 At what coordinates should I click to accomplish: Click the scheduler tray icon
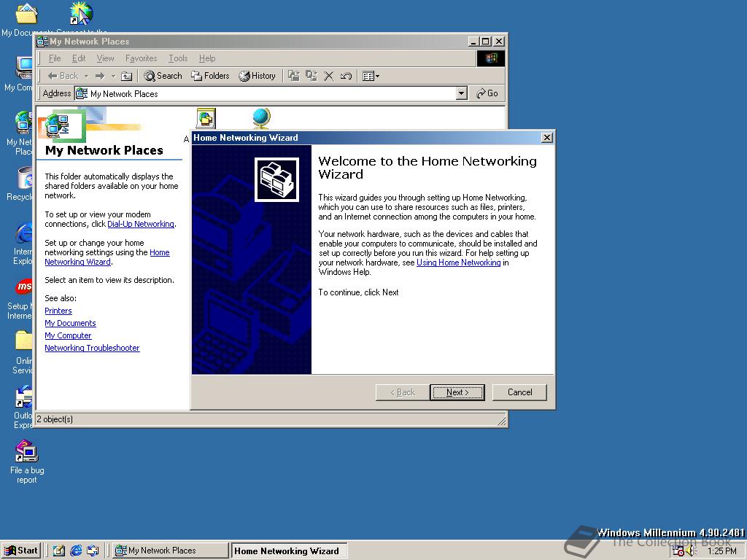click(678, 551)
